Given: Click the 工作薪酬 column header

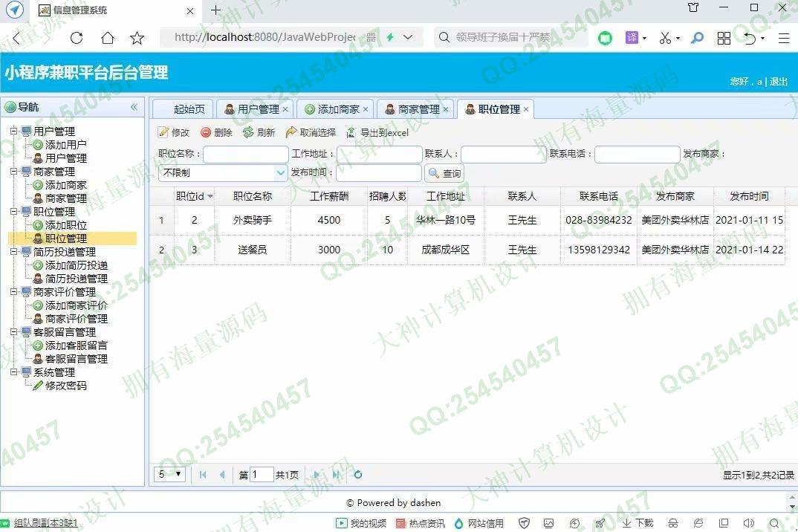Looking at the screenshot, I should (x=328, y=196).
